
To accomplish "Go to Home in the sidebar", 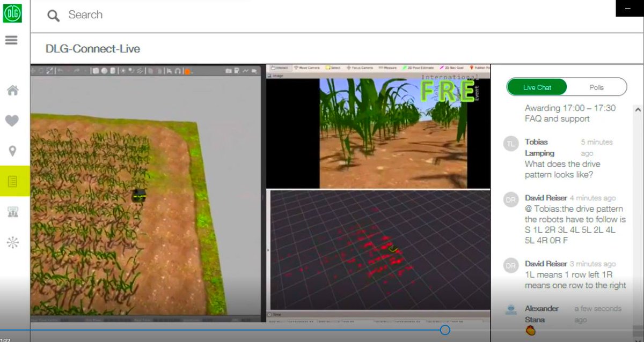I will click(x=12, y=91).
